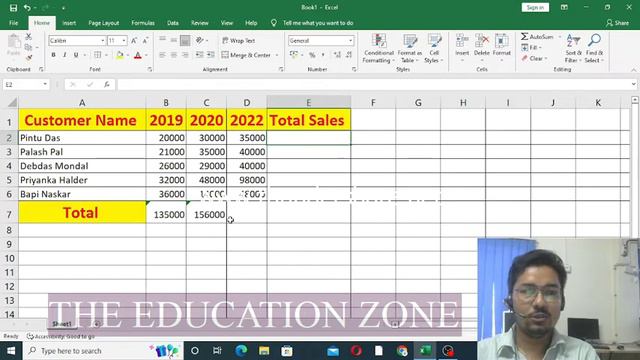640x360 pixels.
Task: Click the Borders grid icon
Action: tap(97, 55)
